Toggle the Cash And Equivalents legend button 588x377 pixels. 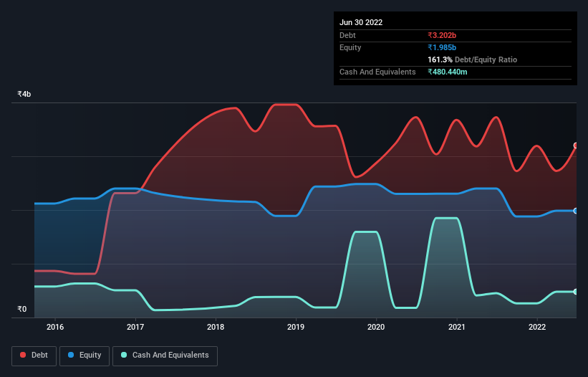click(165, 355)
